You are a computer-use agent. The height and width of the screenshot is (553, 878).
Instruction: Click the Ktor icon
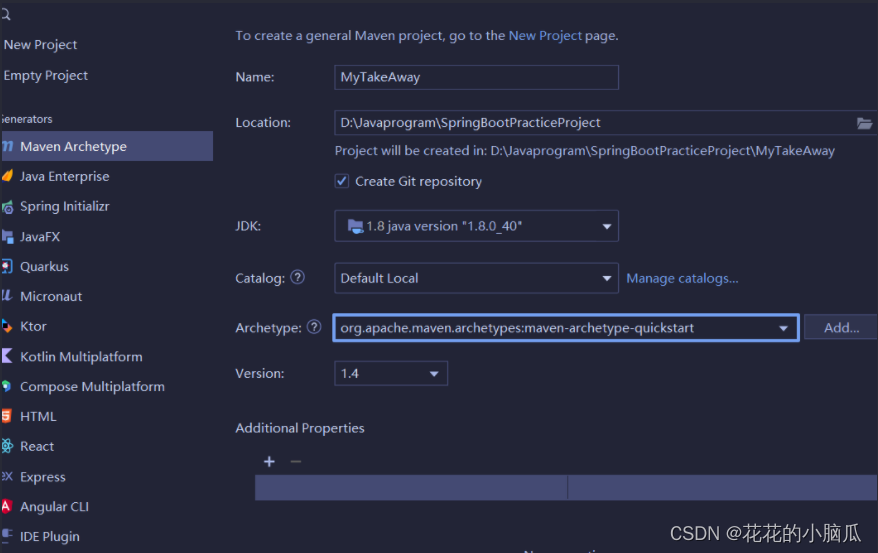click(x=7, y=326)
